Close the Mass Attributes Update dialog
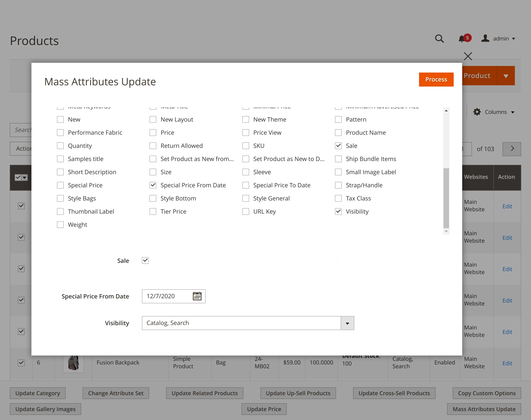Screen dimensions: 531x420 (x=467, y=56)
